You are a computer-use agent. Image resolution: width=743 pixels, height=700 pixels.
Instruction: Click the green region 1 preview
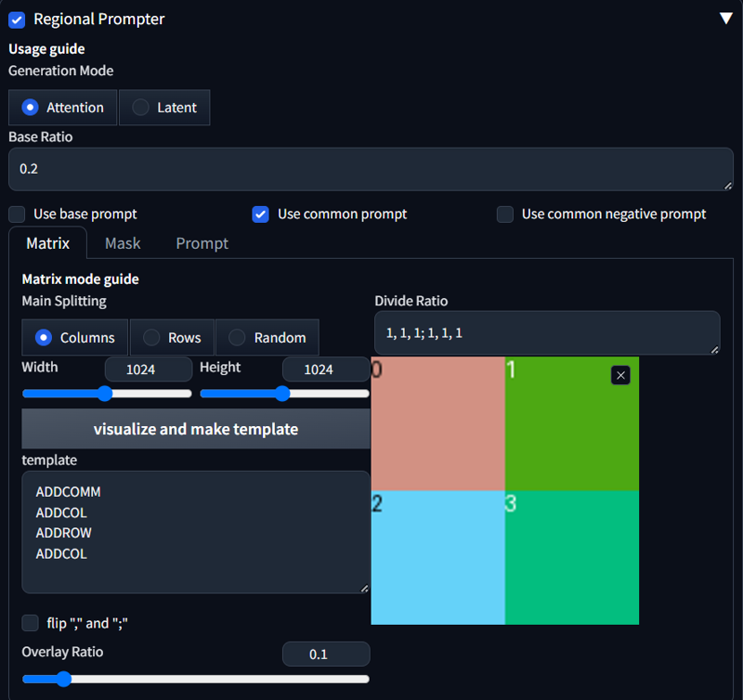572,423
